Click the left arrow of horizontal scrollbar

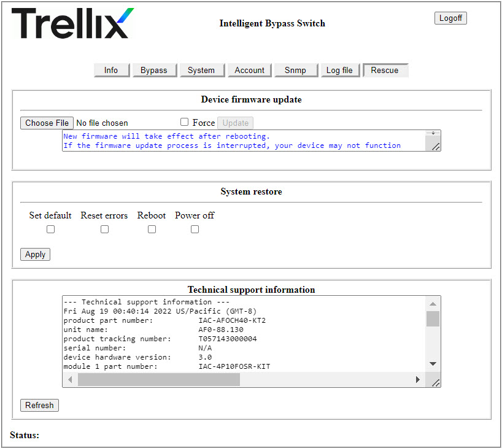click(70, 379)
